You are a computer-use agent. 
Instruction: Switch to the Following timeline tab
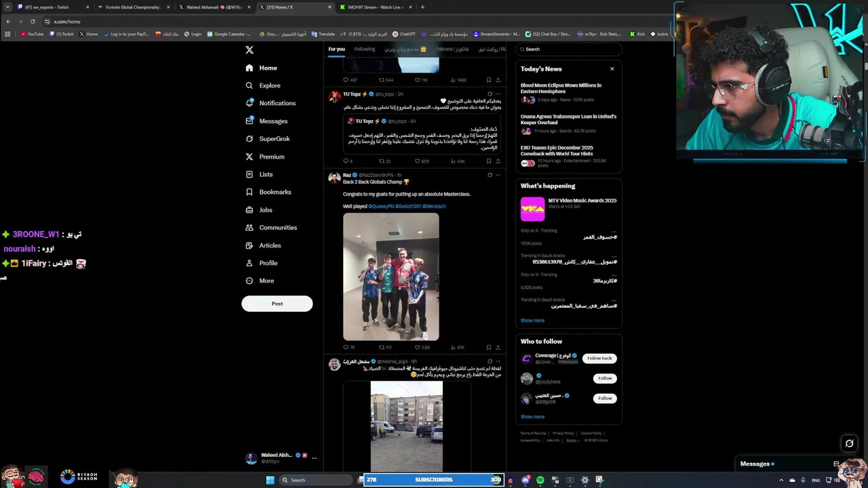[364, 49]
